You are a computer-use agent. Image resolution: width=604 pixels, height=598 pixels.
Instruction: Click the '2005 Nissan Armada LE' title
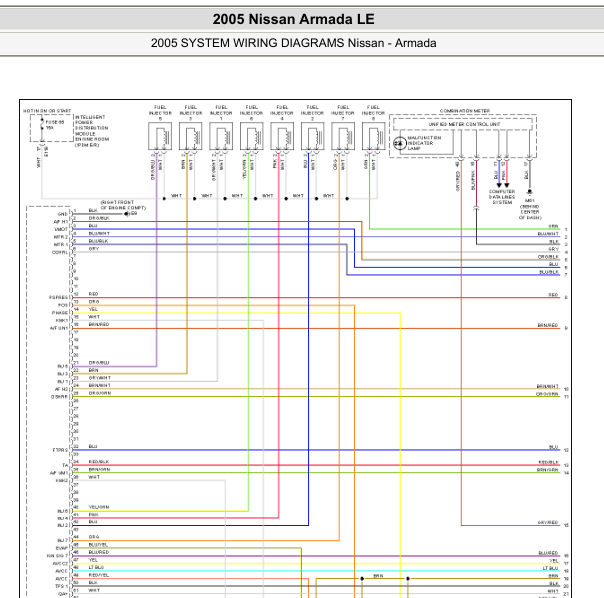point(294,19)
